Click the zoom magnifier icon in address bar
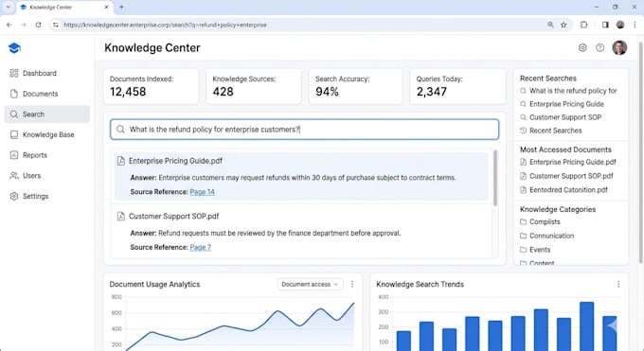The height and width of the screenshot is (351, 644). point(550,25)
